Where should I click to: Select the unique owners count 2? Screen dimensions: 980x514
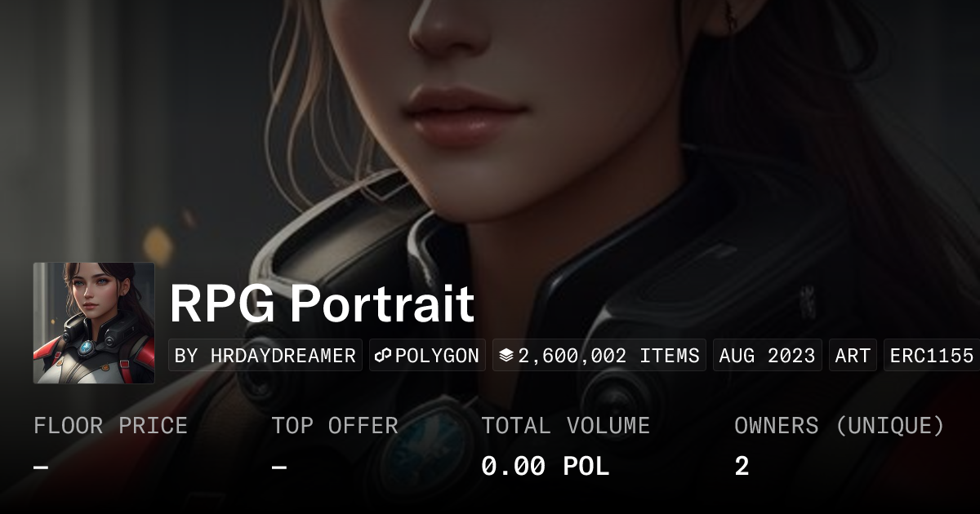click(742, 467)
